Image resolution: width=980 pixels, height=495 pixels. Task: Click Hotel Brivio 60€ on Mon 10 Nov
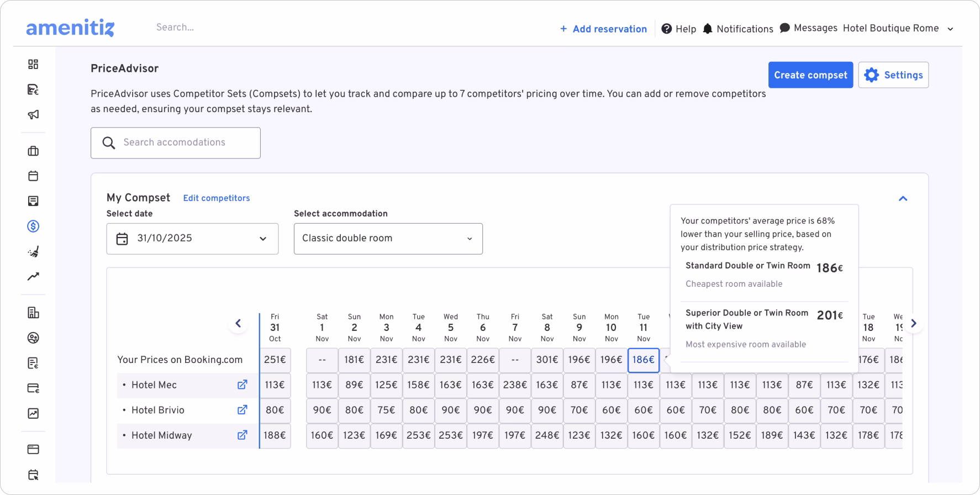[x=611, y=410]
